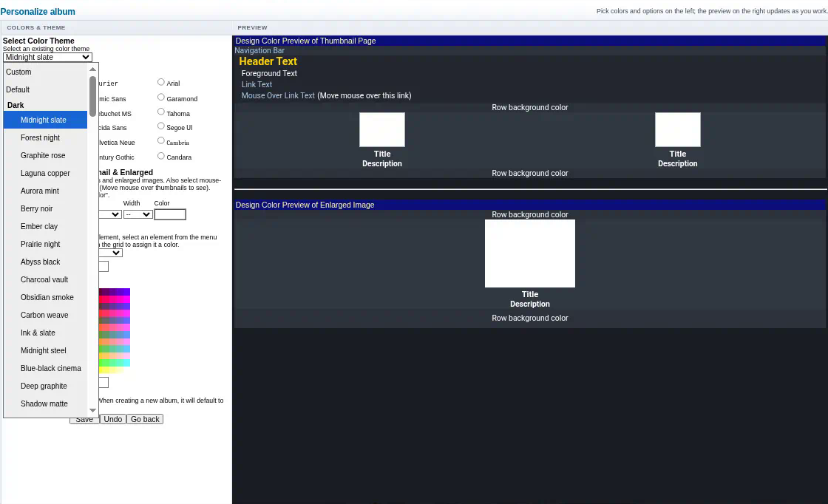Screen dimensions: 828x504
Task: Choose the Tahoma font option
Action: click(x=161, y=112)
